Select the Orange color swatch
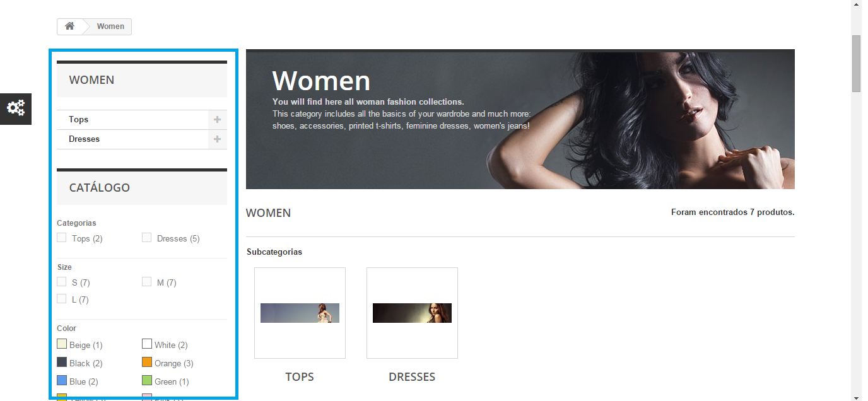Viewport: 868px width, 401px height. tap(147, 363)
